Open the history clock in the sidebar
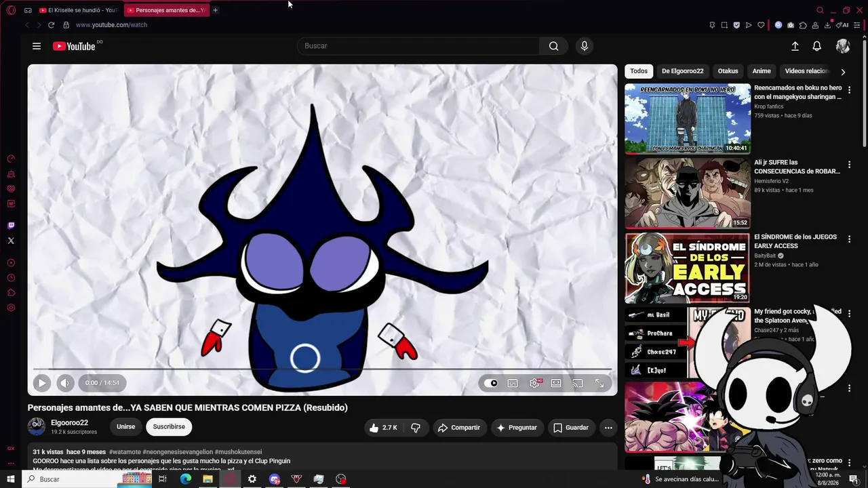 (x=11, y=278)
